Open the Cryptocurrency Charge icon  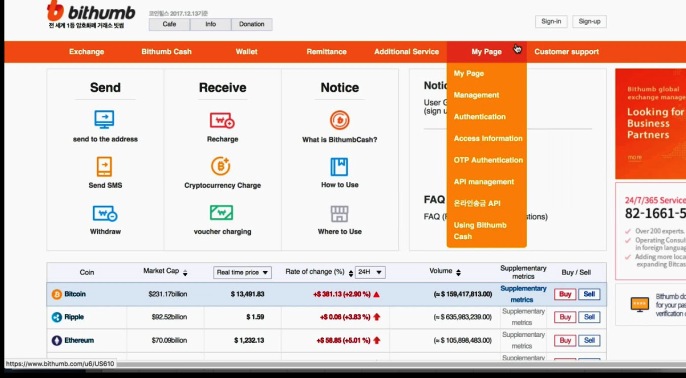pyautogui.click(x=220, y=166)
